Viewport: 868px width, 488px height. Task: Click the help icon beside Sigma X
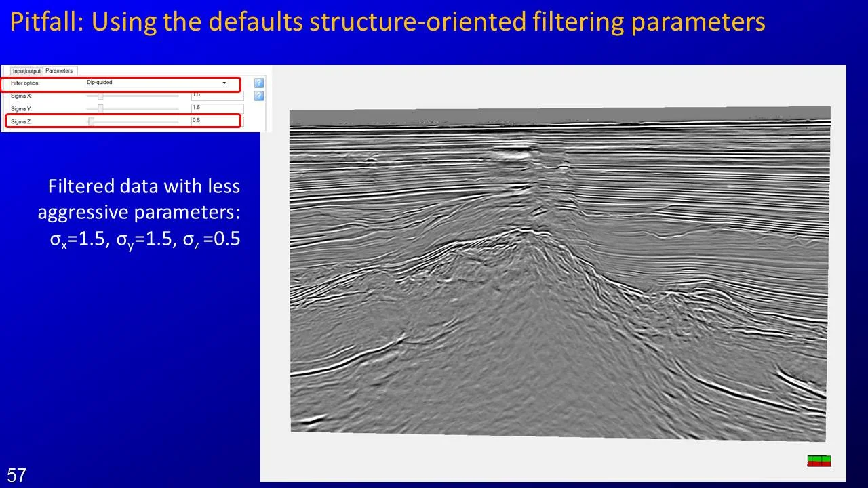258,96
